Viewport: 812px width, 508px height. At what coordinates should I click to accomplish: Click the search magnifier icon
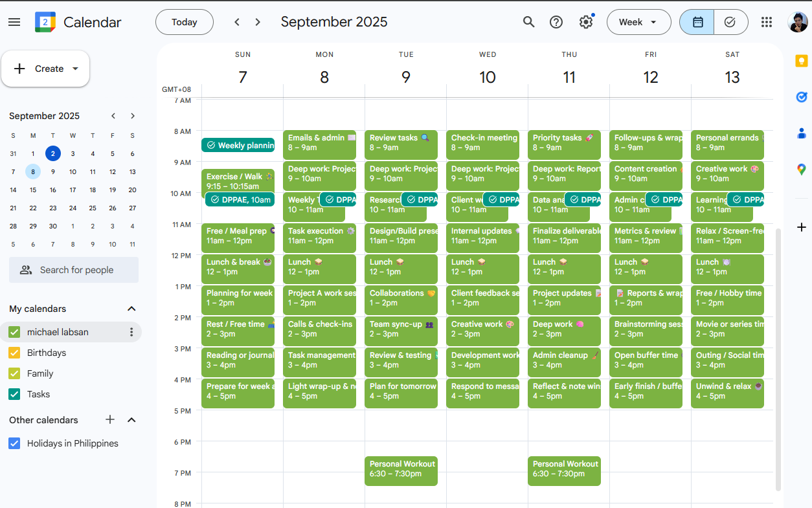tap(528, 22)
